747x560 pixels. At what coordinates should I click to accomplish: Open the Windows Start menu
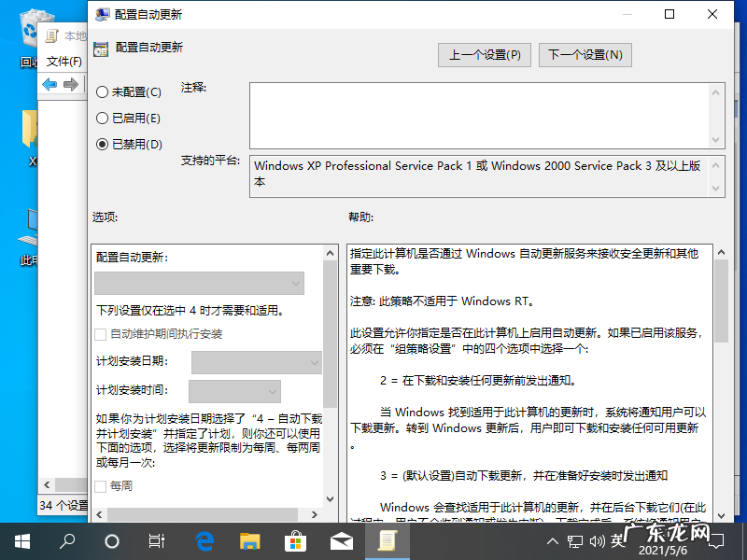(21, 540)
